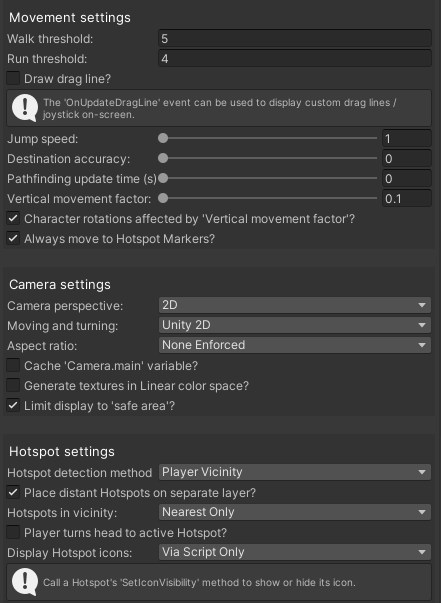Toggle Cache 'Camera.main' variable checkbox
441x603 pixels.
coord(13,365)
